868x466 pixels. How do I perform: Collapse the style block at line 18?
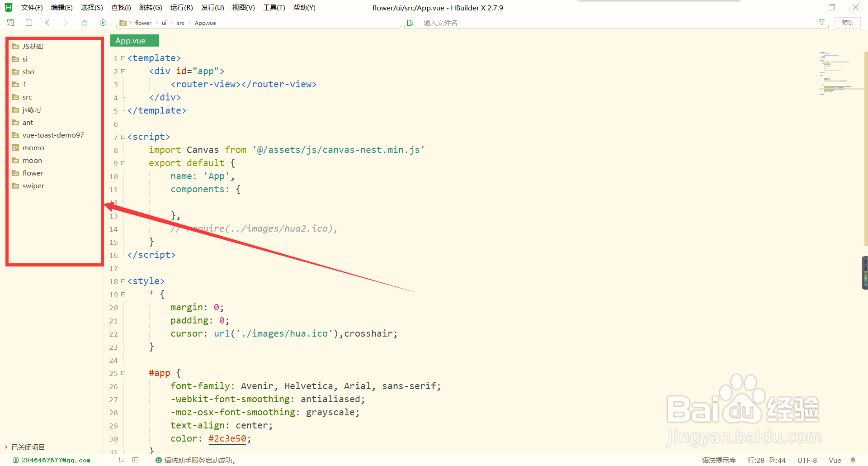123,281
